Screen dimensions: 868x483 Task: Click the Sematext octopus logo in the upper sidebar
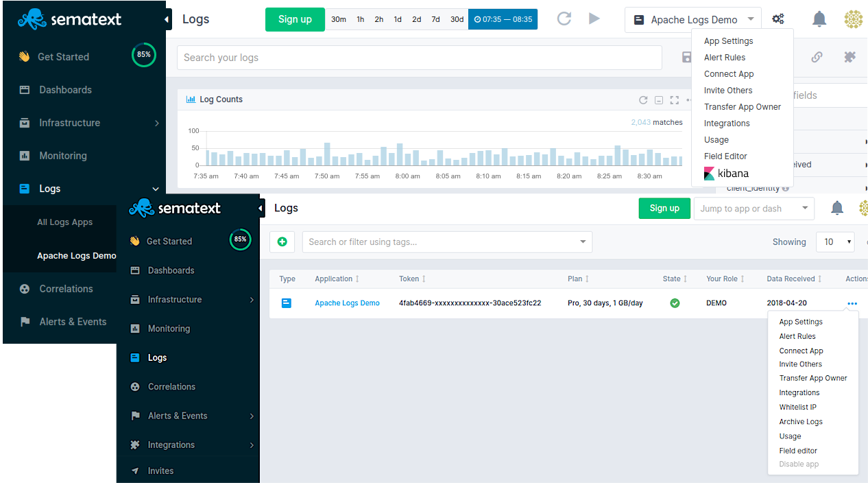[33, 19]
